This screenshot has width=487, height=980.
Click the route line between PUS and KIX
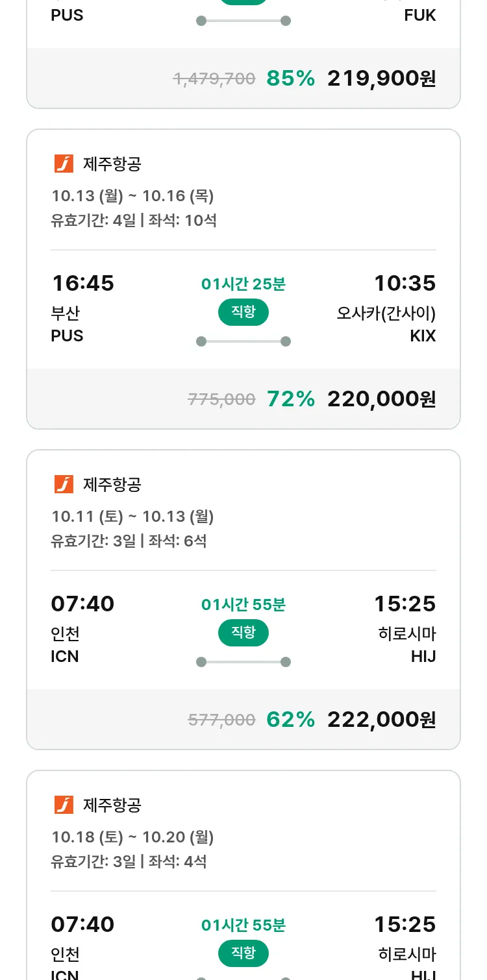click(243, 341)
